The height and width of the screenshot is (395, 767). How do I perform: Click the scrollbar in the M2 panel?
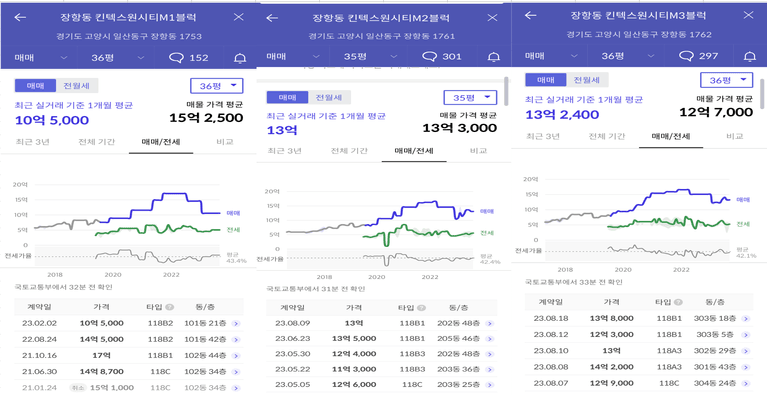coord(506,91)
